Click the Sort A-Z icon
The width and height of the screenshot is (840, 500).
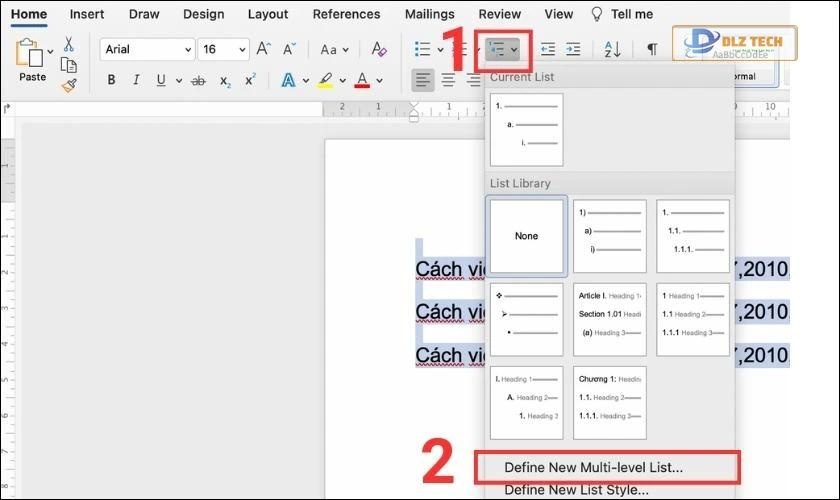(x=613, y=49)
